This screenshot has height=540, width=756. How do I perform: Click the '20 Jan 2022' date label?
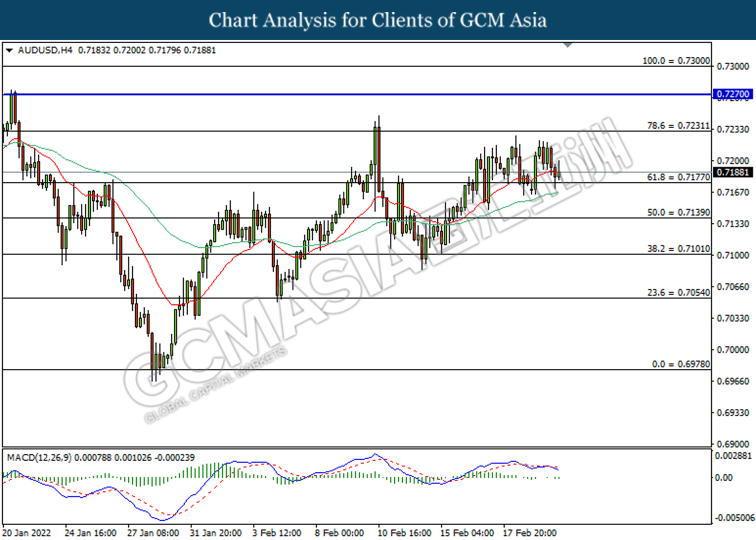pos(26,533)
